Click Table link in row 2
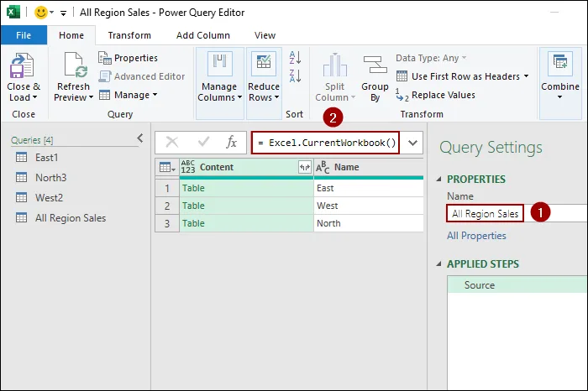The height and width of the screenshot is (391, 588). [193, 206]
